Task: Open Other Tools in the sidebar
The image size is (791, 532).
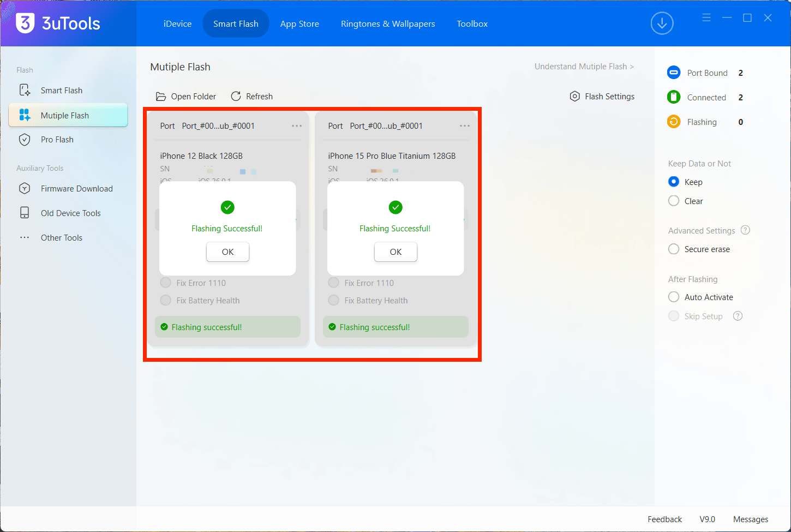Action: (x=60, y=237)
